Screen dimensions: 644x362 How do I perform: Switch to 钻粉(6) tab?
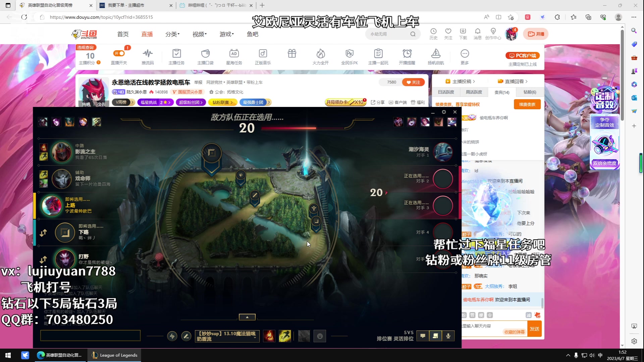[x=530, y=92]
